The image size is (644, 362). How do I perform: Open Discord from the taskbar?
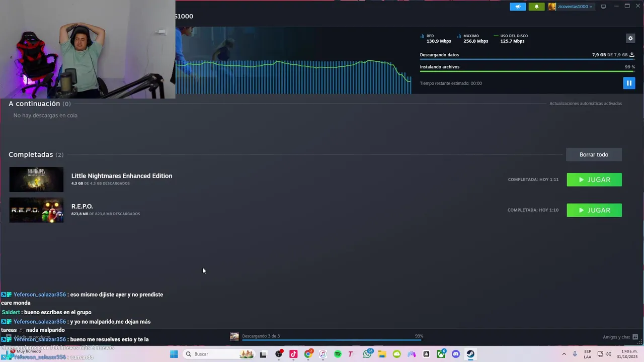(456, 354)
